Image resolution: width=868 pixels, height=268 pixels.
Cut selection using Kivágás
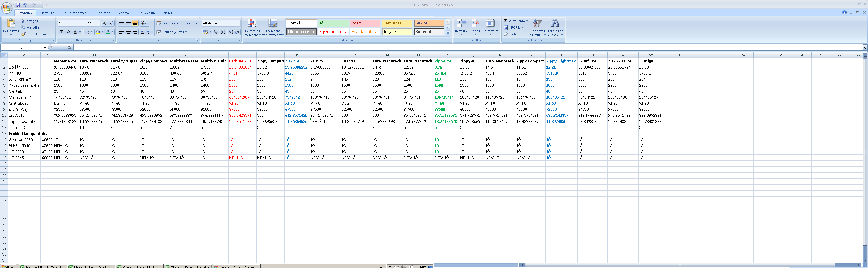(30, 21)
